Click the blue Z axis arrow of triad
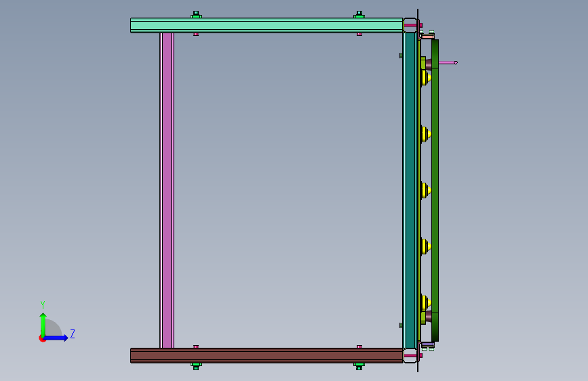588x381 pixels. pos(56,338)
